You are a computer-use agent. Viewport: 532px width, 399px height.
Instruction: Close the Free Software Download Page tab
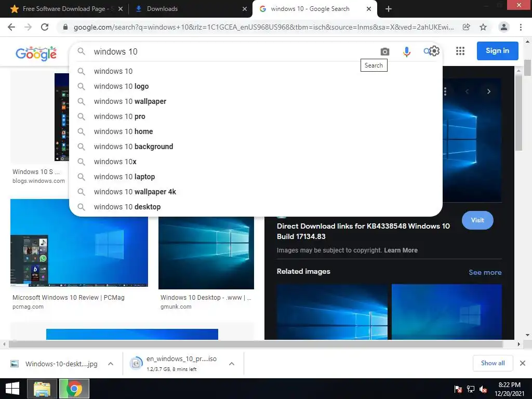tap(121, 9)
